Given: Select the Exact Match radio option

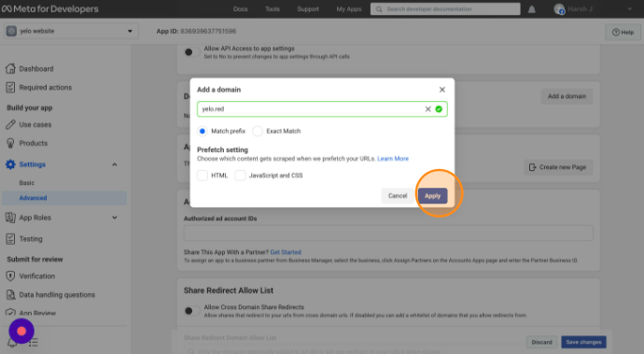Looking at the screenshot, I should 258,131.
